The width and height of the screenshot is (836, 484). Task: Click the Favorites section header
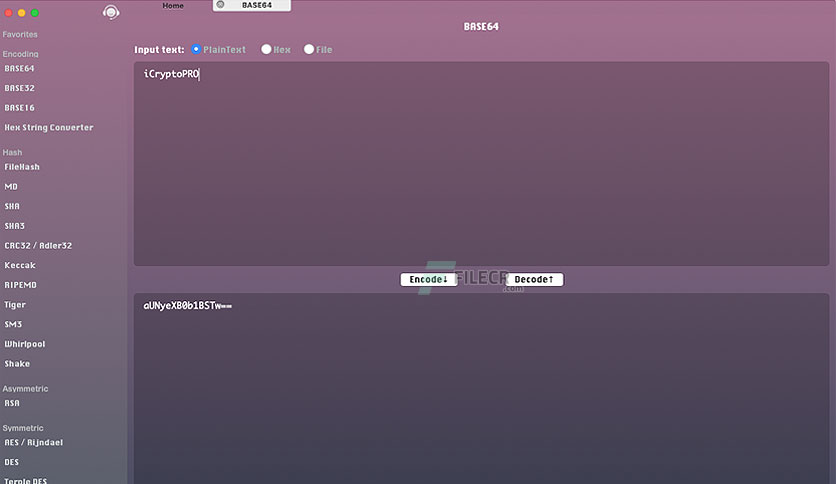pyautogui.click(x=20, y=34)
